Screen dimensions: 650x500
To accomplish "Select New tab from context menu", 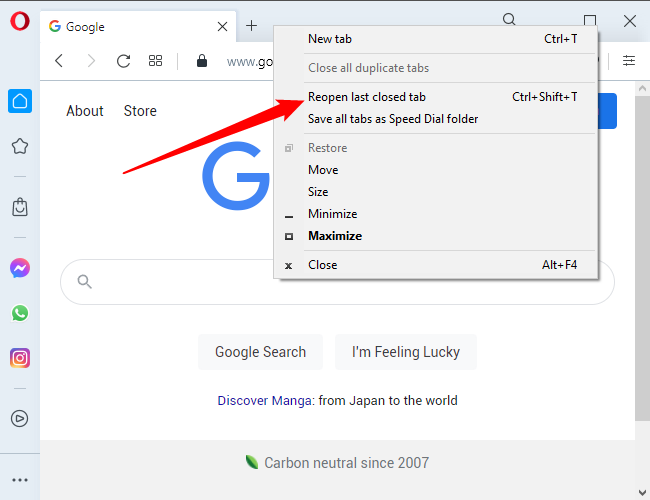I will click(x=330, y=39).
